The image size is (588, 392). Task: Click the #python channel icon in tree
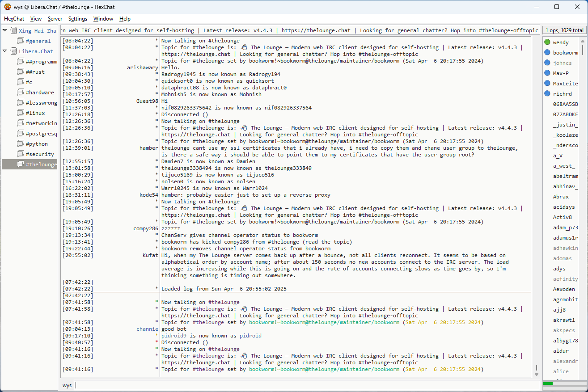pyautogui.click(x=21, y=144)
